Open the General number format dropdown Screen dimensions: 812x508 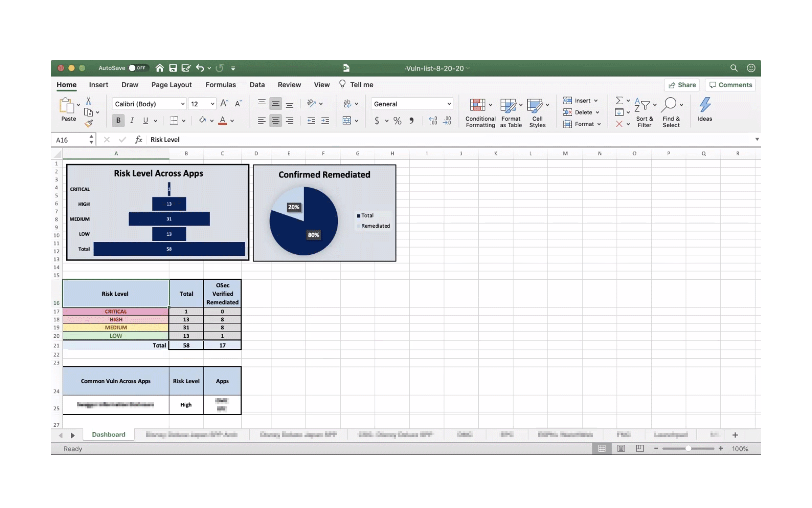[449, 104]
